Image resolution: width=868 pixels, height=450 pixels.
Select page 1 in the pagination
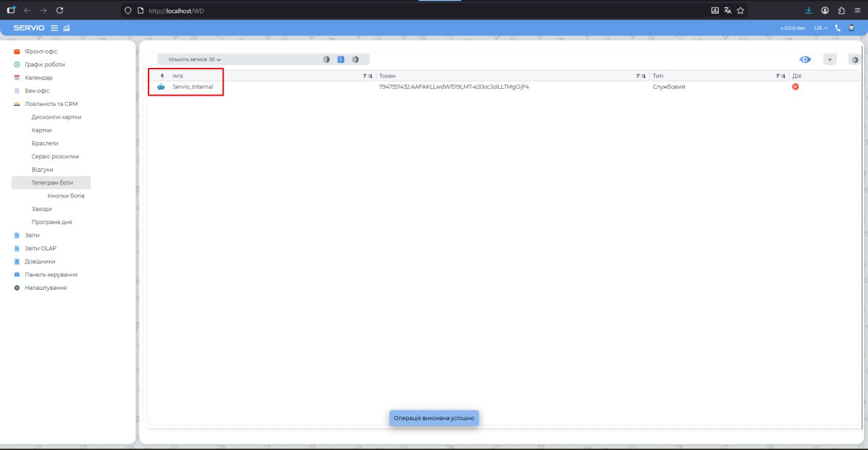pyautogui.click(x=340, y=60)
